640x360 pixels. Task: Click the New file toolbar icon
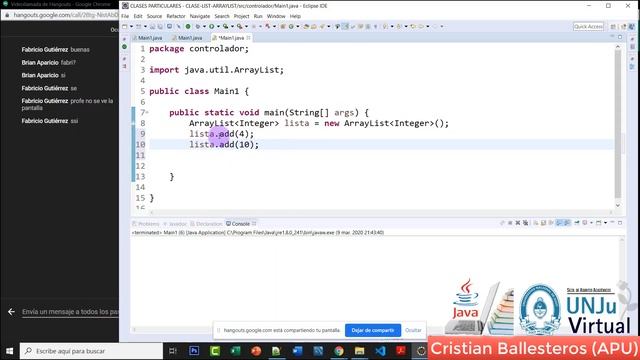(x=124, y=27)
